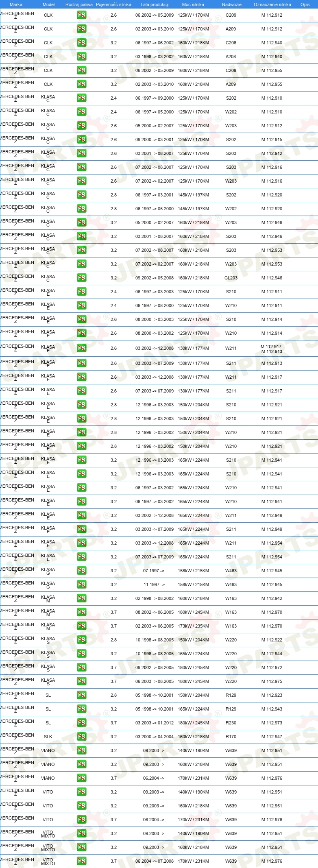Click fuel icon in S203 M 112.916 row
The image size is (318, 868).
81,167
